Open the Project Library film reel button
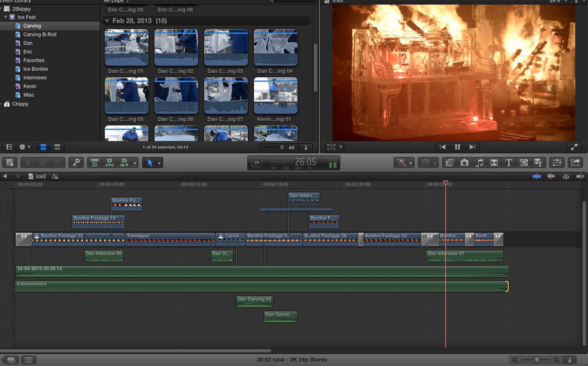Viewport: 588px width, 366px height. pos(11,360)
